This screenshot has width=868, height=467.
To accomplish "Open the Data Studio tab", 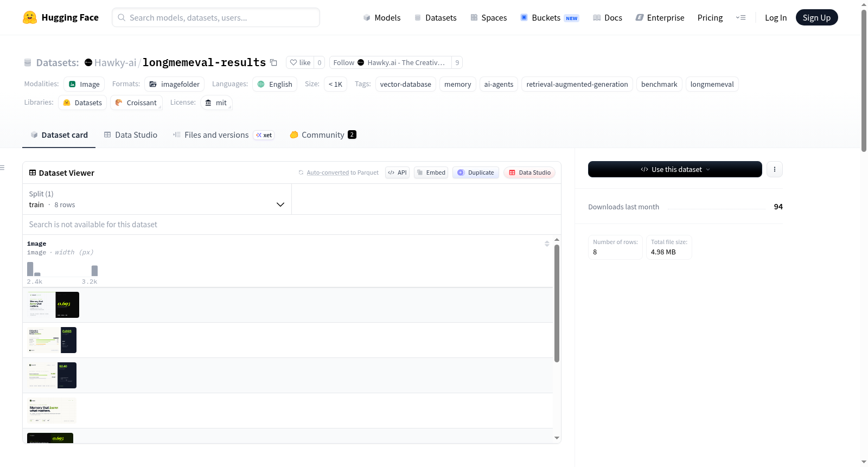I will (x=131, y=135).
